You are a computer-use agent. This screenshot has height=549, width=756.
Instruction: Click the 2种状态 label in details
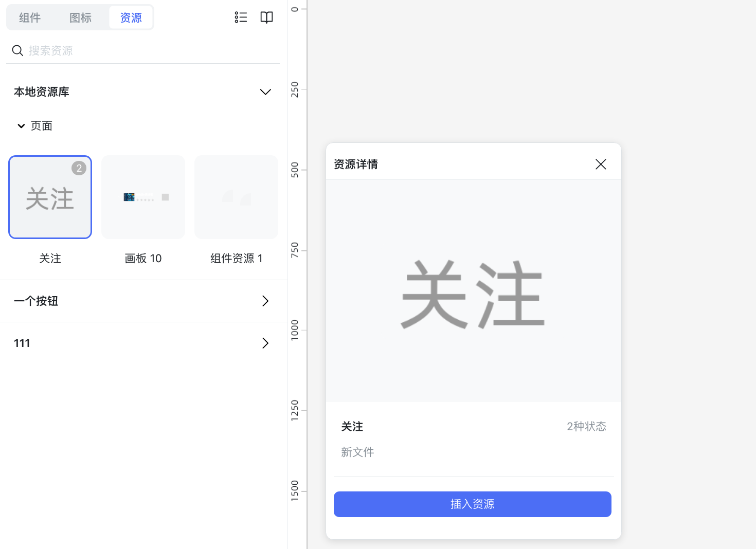point(586,426)
